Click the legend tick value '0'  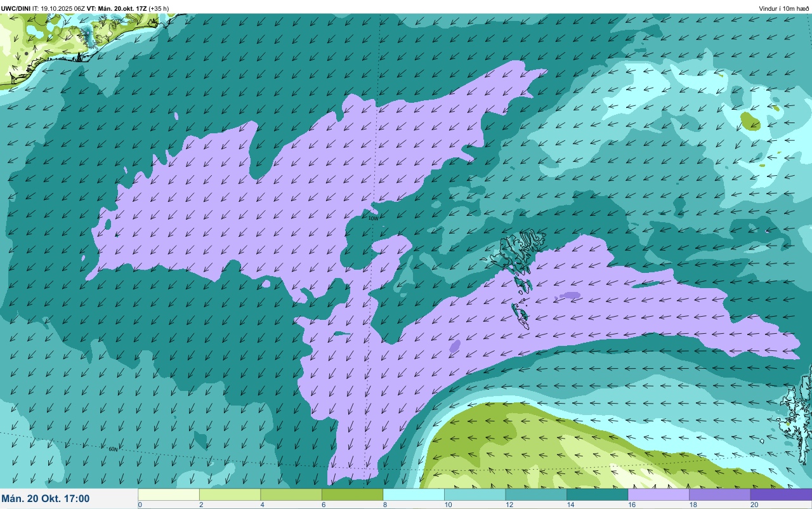pyautogui.click(x=140, y=505)
